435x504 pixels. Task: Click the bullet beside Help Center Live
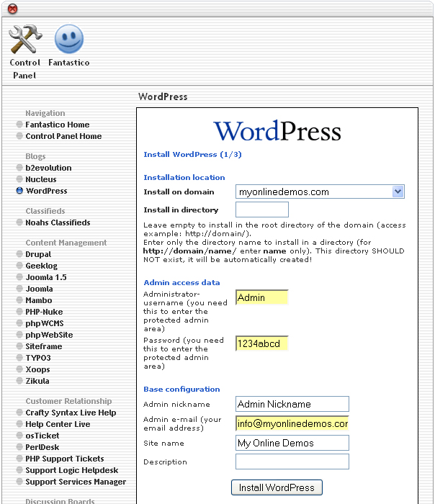(x=19, y=424)
